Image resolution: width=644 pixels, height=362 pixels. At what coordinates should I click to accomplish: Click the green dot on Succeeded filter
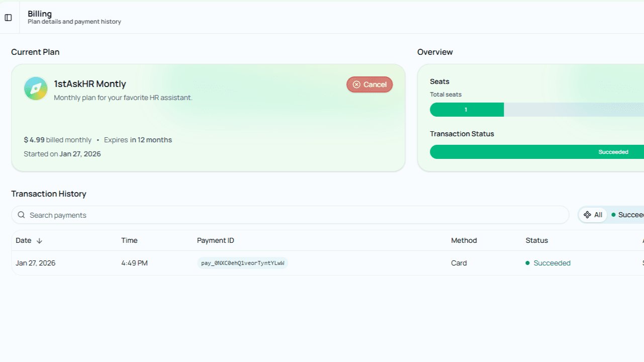613,215
